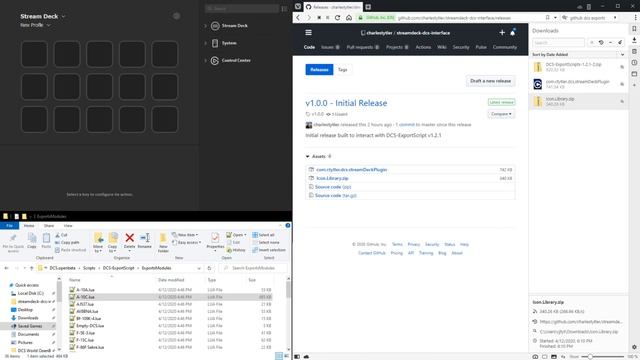Open GitHub notifications bell
Screen dimensions: 640x360
(x=513, y=32)
